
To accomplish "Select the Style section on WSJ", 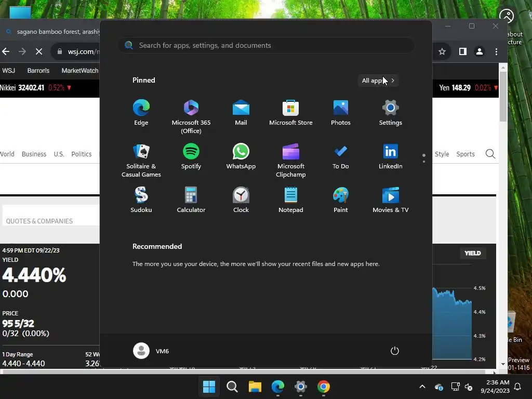I will [x=442, y=154].
